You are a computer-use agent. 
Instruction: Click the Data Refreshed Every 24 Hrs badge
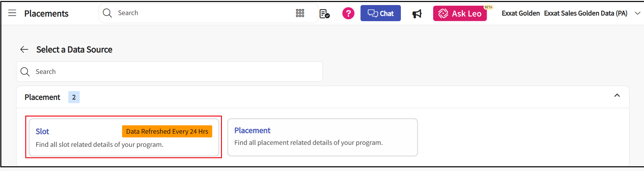pyautogui.click(x=167, y=131)
